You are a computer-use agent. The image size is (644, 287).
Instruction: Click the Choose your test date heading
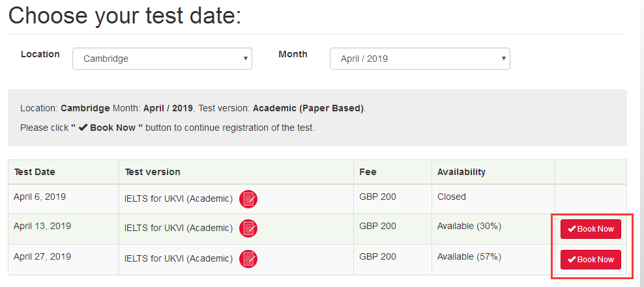[125, 16]
